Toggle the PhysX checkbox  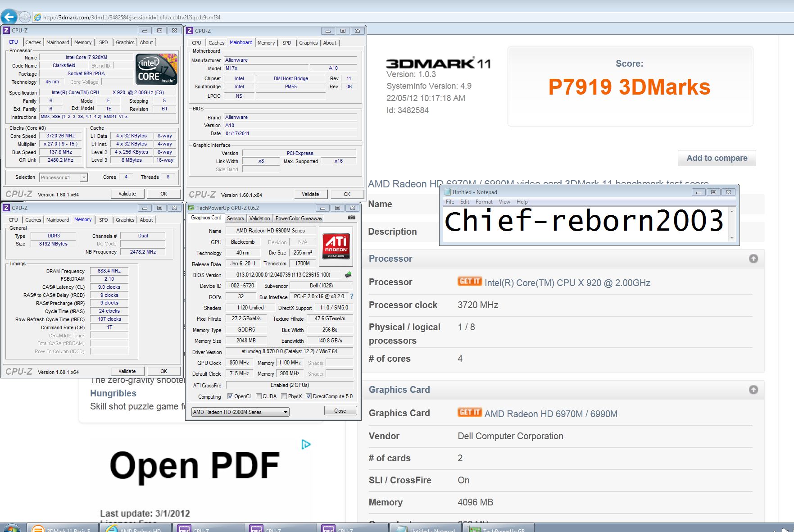click(284, 396)
